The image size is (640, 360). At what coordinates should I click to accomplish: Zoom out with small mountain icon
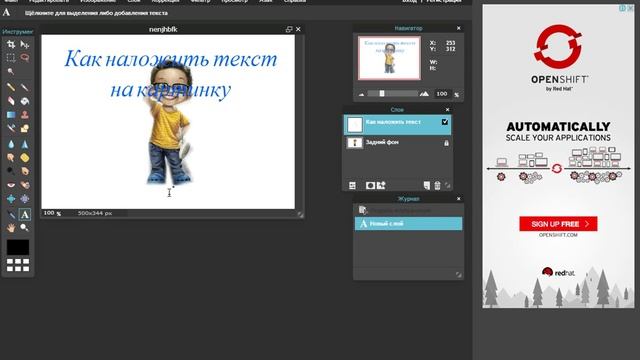[x=361, y=94]
